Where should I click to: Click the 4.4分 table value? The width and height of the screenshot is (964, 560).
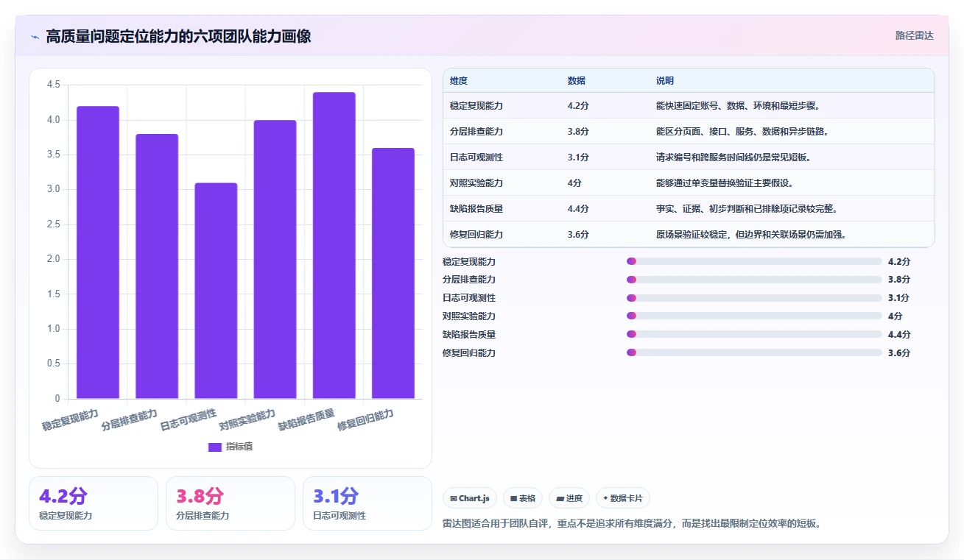pyautogui.click(x=578, y=209)
